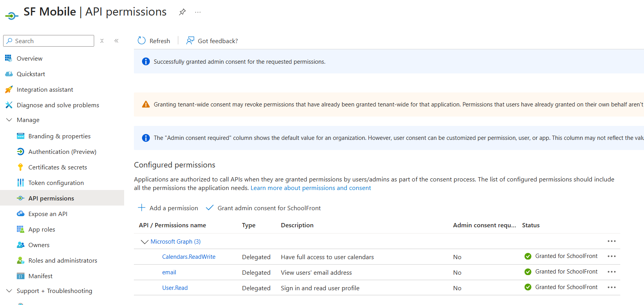Click the Type column header
Viewport: 644px width, 305px height.
249,225
